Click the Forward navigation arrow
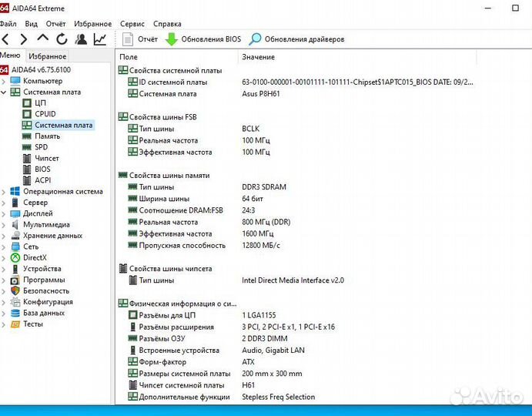Viewport: 532px width, 416px height. 24,39
